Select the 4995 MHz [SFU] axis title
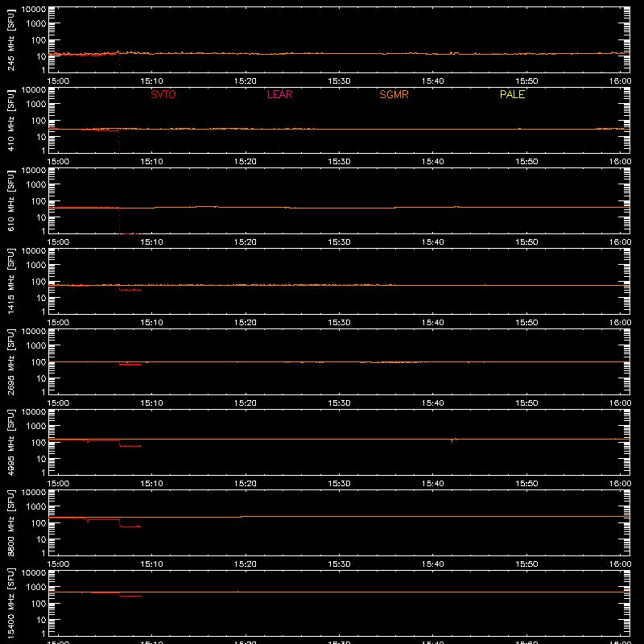The image size is (644, 644). point(10,443)
